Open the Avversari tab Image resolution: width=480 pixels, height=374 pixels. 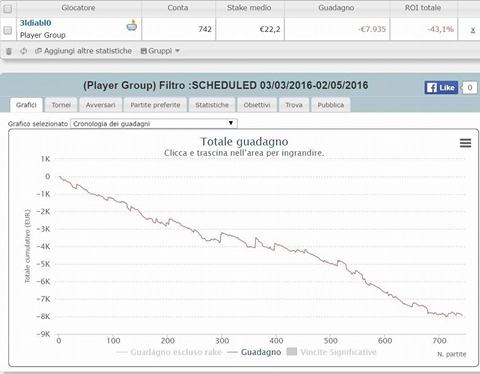point(100,105)
